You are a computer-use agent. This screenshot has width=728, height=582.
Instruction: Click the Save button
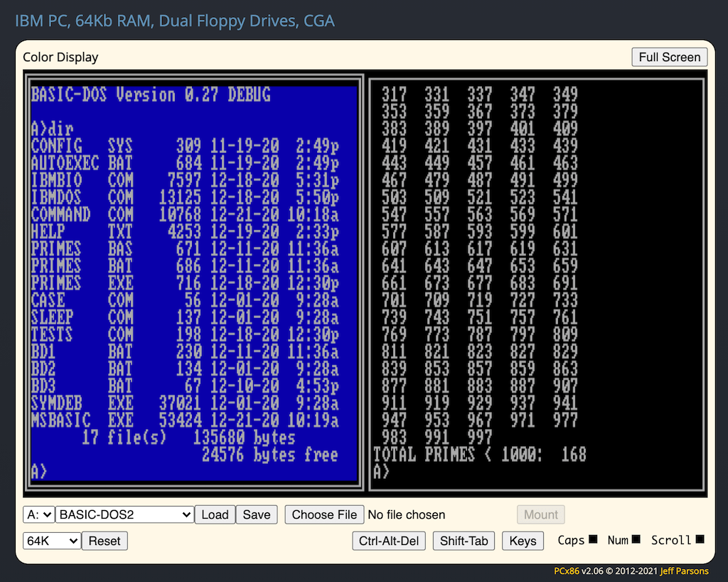(256, 514)
